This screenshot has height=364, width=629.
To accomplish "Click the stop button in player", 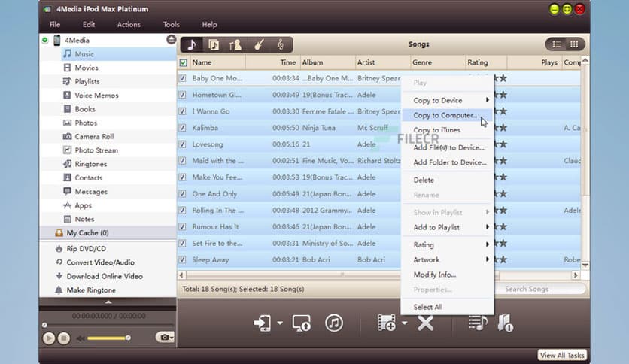I will (63, 338).
